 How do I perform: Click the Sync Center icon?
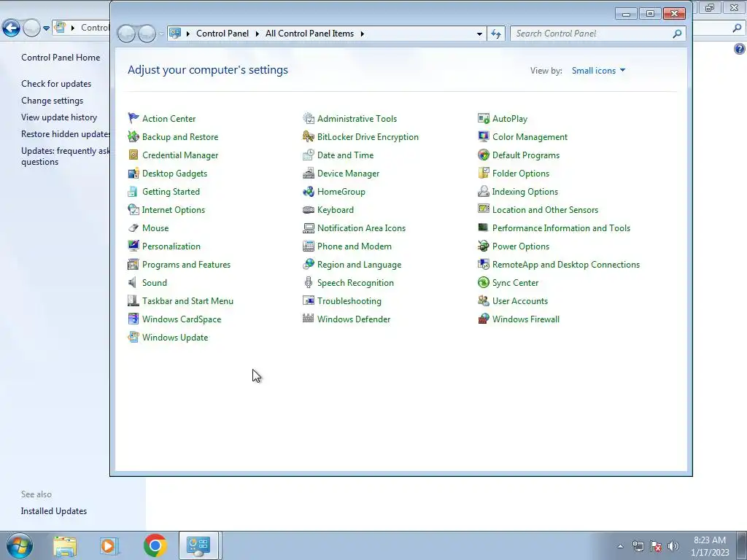484,282
